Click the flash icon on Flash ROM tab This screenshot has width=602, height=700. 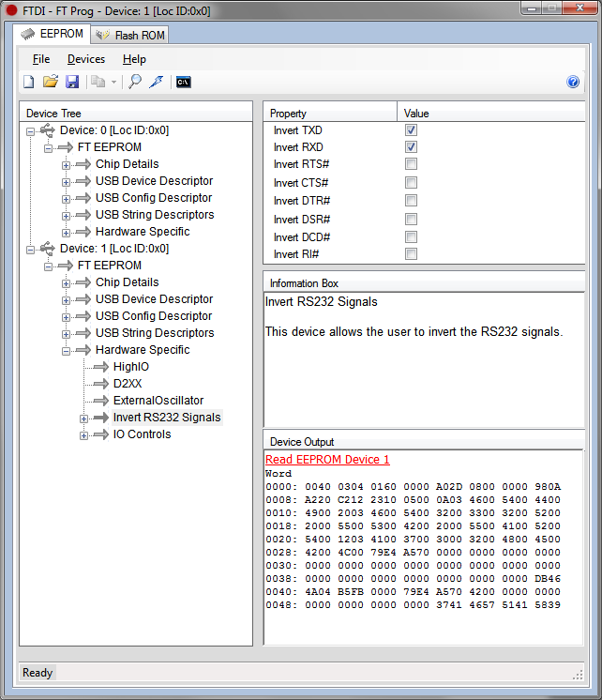point(102,35)
